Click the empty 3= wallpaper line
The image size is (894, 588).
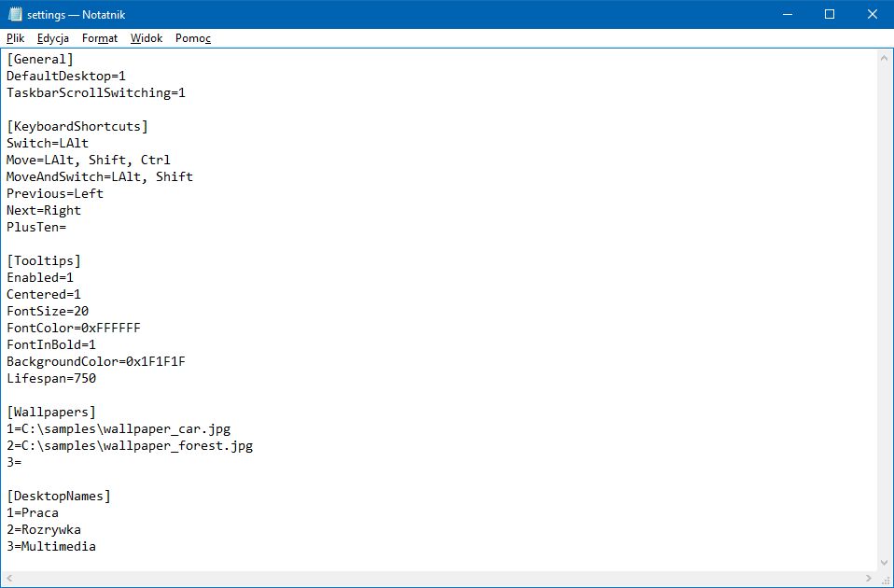(14, 463)
